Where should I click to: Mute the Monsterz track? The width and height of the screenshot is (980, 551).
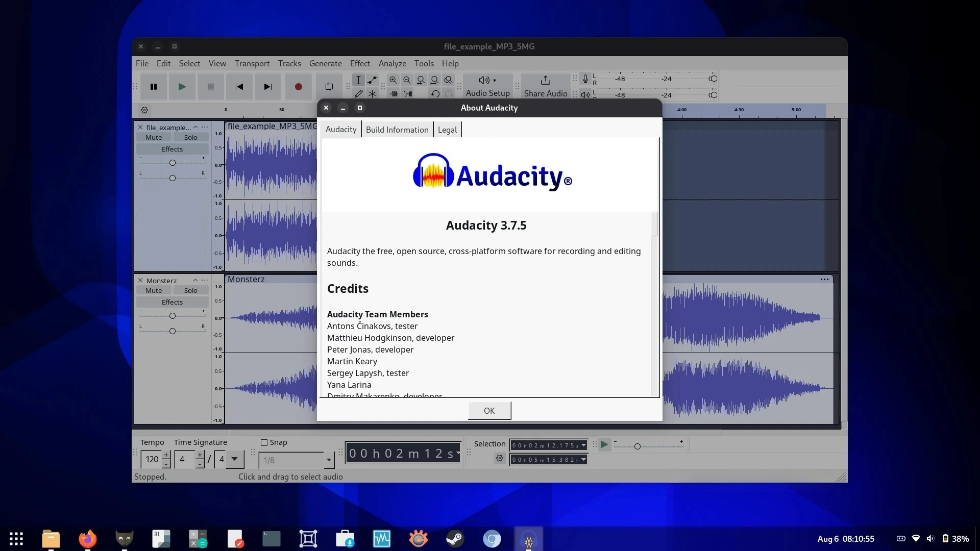coord(154,291)
